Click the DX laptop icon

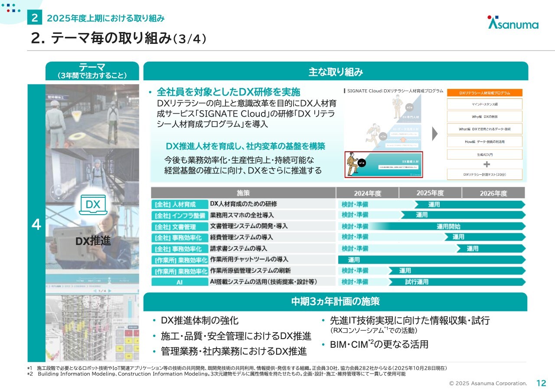(x=93, y=205)
